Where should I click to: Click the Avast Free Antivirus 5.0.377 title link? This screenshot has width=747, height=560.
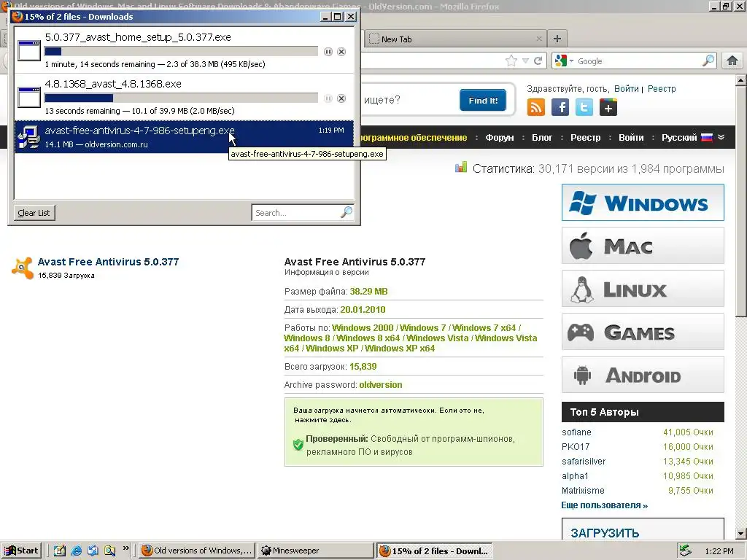pos(108,262)
